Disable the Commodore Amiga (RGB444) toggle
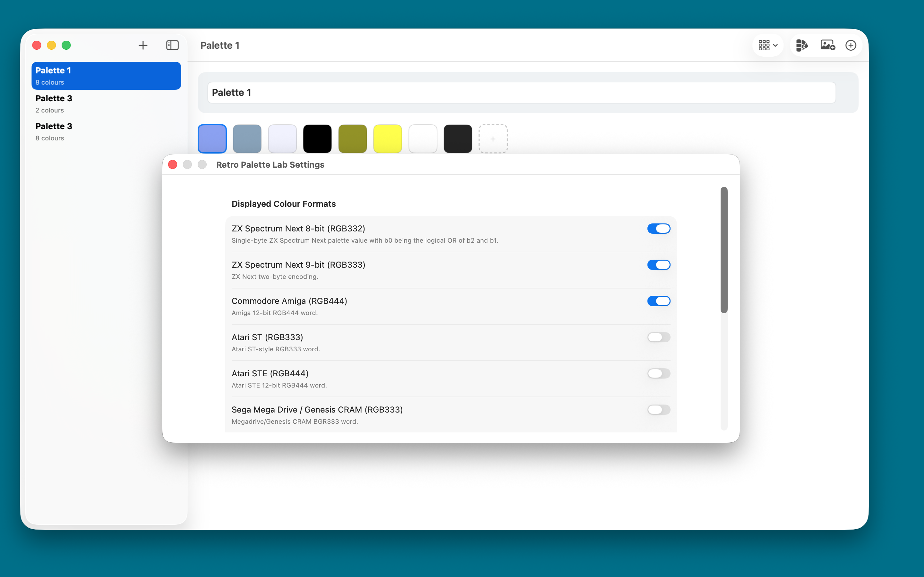This screenshot has width=924, height=577. 659,301
